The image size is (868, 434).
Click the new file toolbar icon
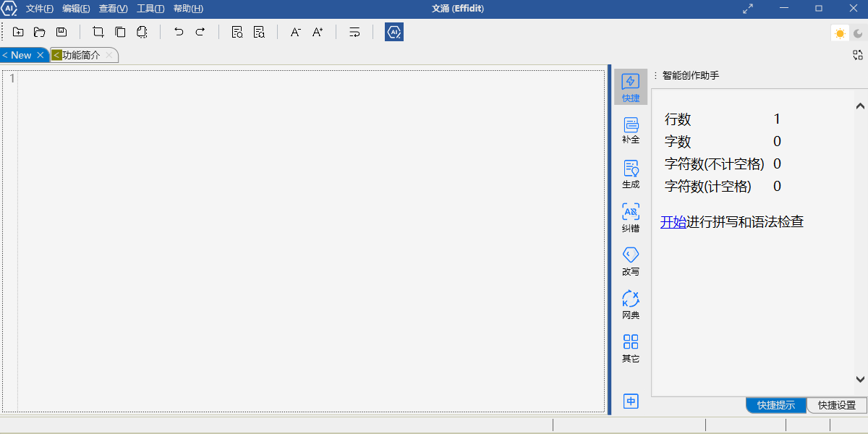pyautogui.click(x=18, y=32)
